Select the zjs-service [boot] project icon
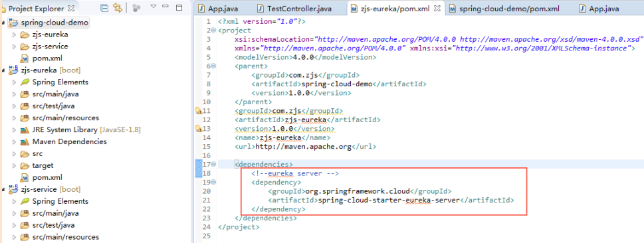 pos(13,189)
